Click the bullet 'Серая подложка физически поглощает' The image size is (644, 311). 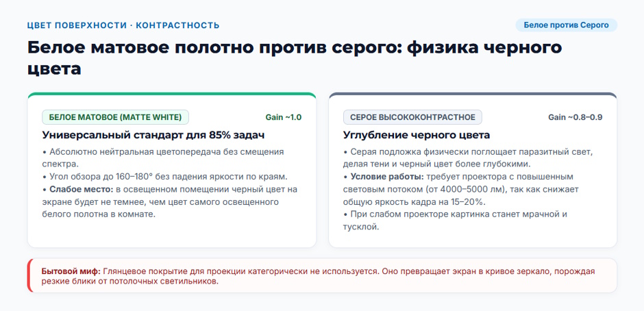pyautogui.click(x=468, y=158)
